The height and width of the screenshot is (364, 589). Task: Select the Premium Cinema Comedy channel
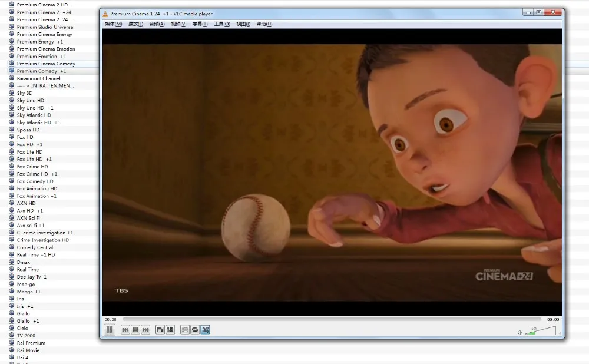tap(46, 64)
